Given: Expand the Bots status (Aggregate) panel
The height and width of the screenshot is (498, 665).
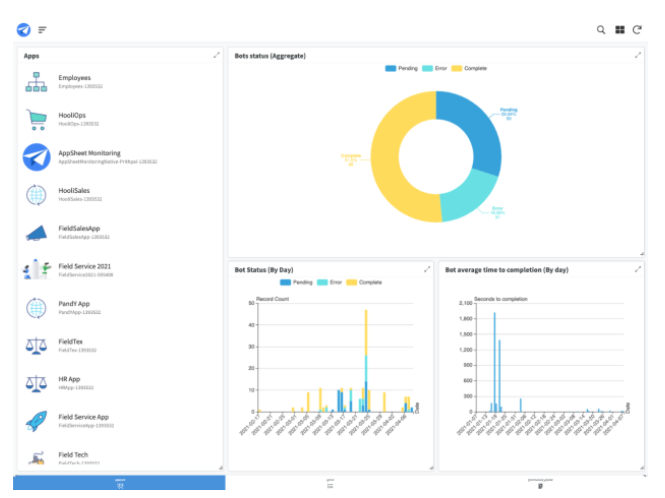Looking at the screenshot, I should [x=637, y=55].
